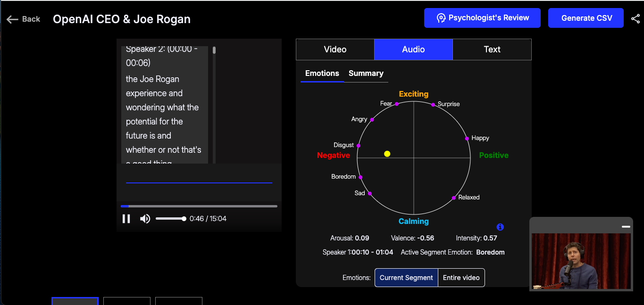Open the share icon at top right

tap(635, 19)
